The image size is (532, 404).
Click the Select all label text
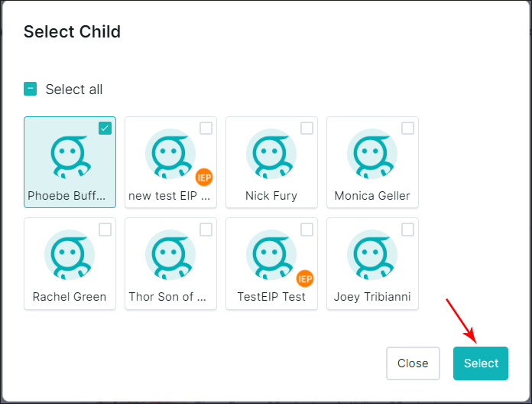74,90
